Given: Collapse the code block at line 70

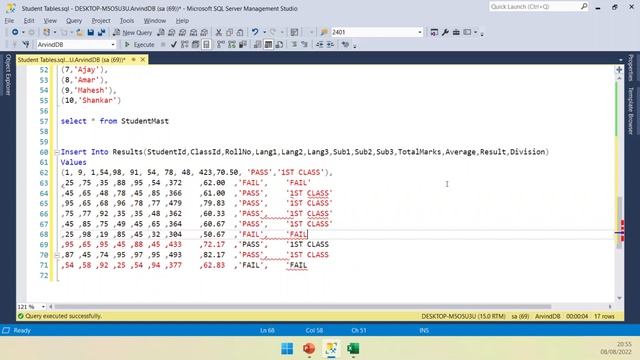Looking at the screenshot, I should point(57,255).
